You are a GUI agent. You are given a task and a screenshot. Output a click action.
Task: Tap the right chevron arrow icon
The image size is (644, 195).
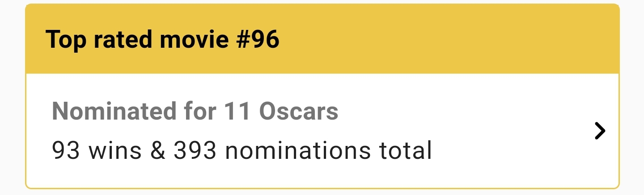point(599,131)
